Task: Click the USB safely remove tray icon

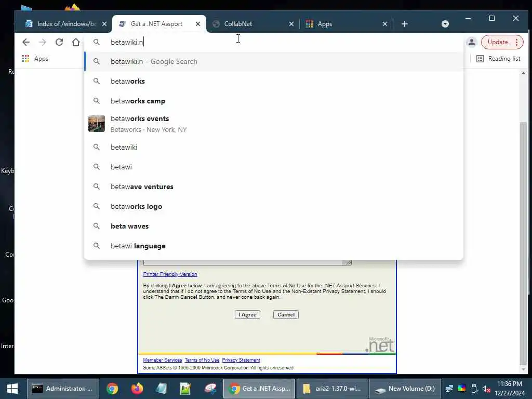Action: click(x=474, y=389)
